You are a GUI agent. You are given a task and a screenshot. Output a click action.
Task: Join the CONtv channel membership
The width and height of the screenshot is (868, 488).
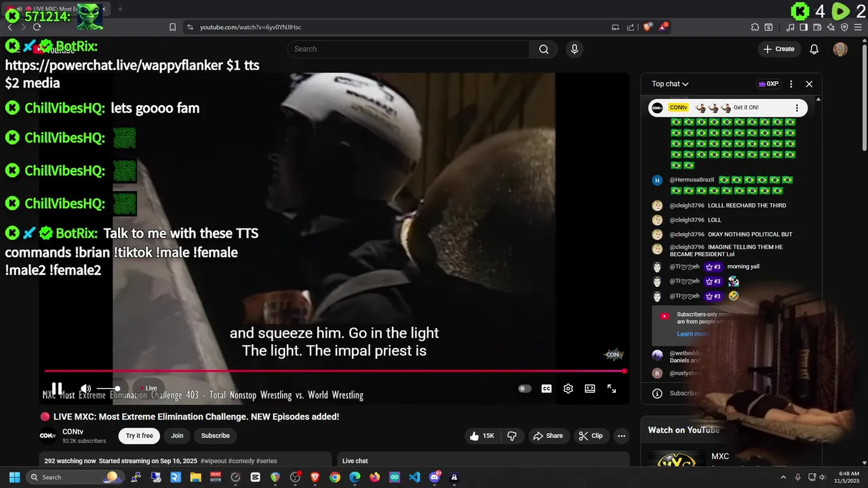click(x=177, y=436)
